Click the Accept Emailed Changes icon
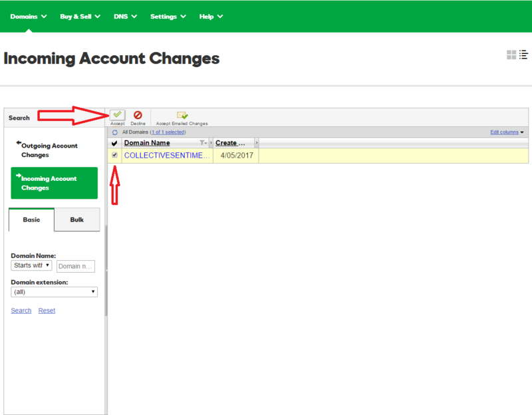The image size is (532, 415). [182, 115]
